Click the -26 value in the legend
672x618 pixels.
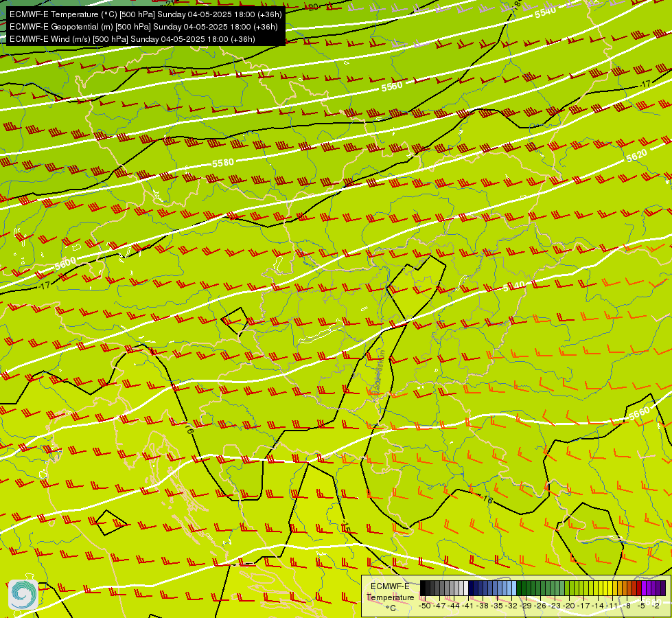tap(541, 606)
